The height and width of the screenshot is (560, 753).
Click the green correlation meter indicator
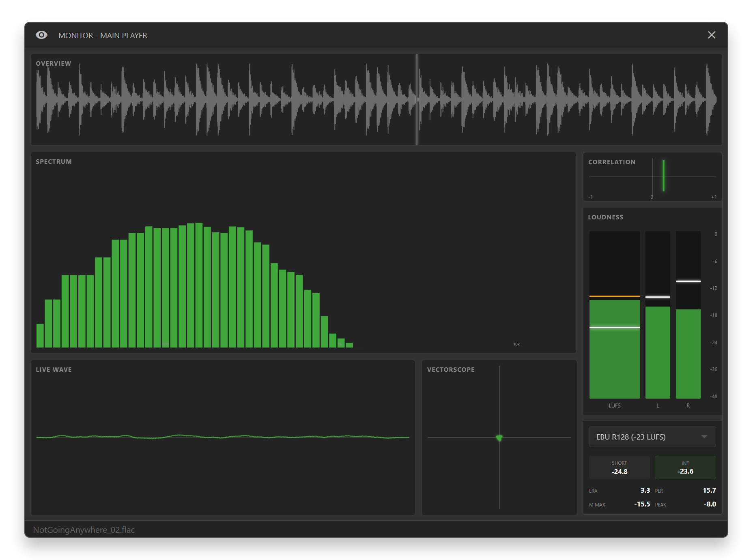[x=664, y=176]
